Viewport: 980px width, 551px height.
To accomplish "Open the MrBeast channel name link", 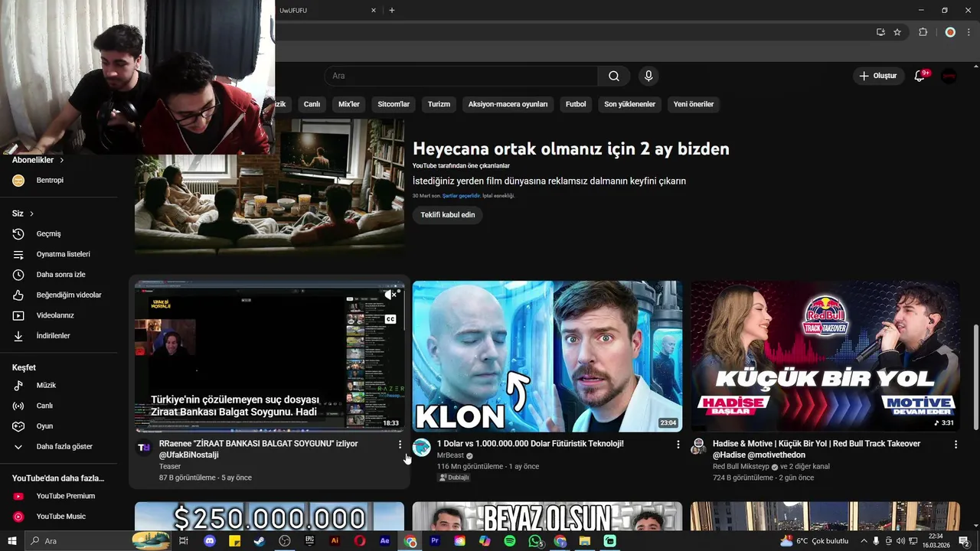I will tap(450, 455).
